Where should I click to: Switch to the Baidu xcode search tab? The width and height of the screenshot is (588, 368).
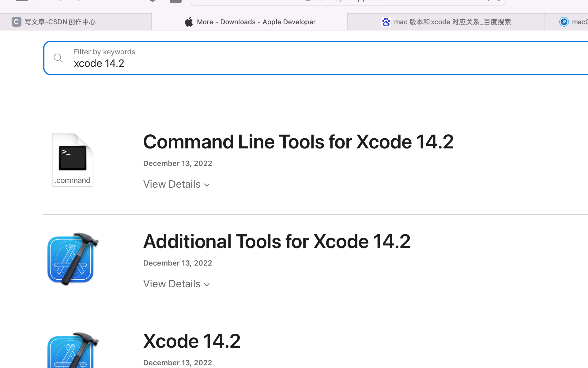coord(452,22)
